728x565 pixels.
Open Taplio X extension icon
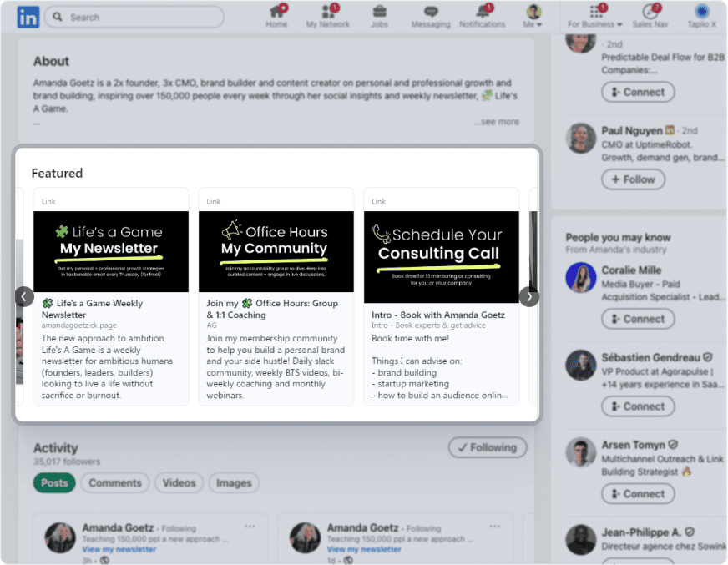pyautogui.click(x=701, y=16)
